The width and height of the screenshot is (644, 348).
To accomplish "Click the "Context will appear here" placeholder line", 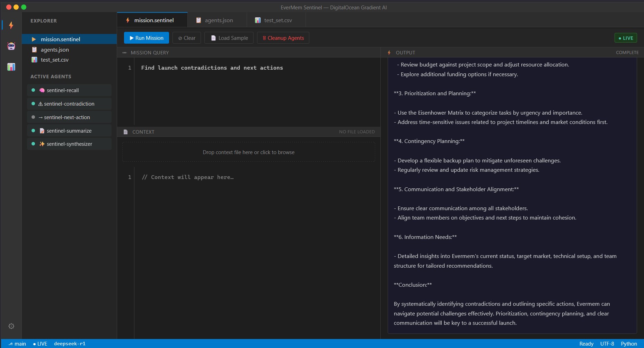I will [188, 177].
